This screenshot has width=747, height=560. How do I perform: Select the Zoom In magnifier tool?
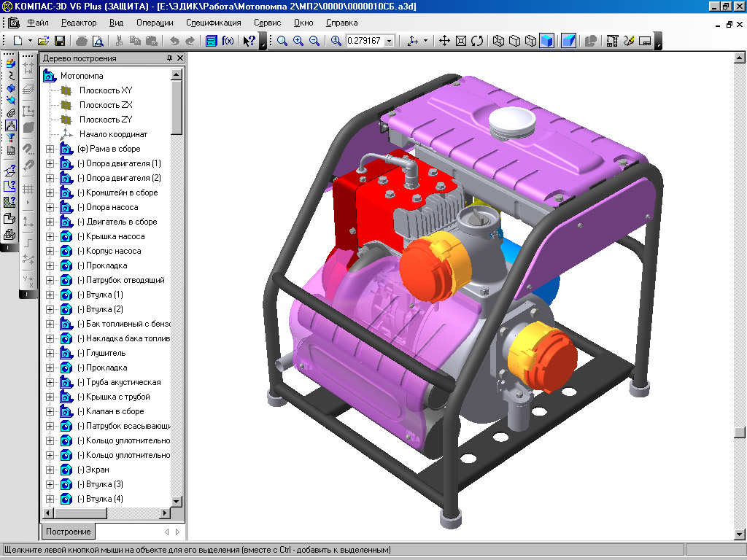[298, 41]
